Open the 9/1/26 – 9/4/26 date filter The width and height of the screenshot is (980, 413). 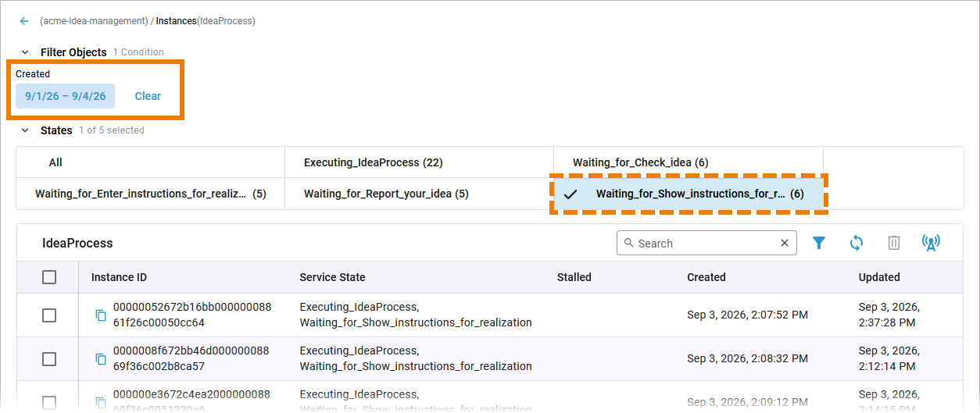coord(66,96)
